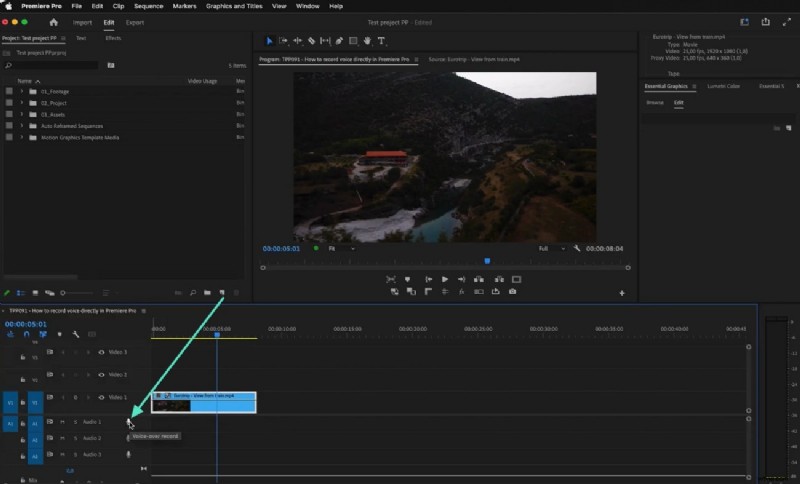
Task: Select the Track Select Forward tool
Action: coord(283,41)
